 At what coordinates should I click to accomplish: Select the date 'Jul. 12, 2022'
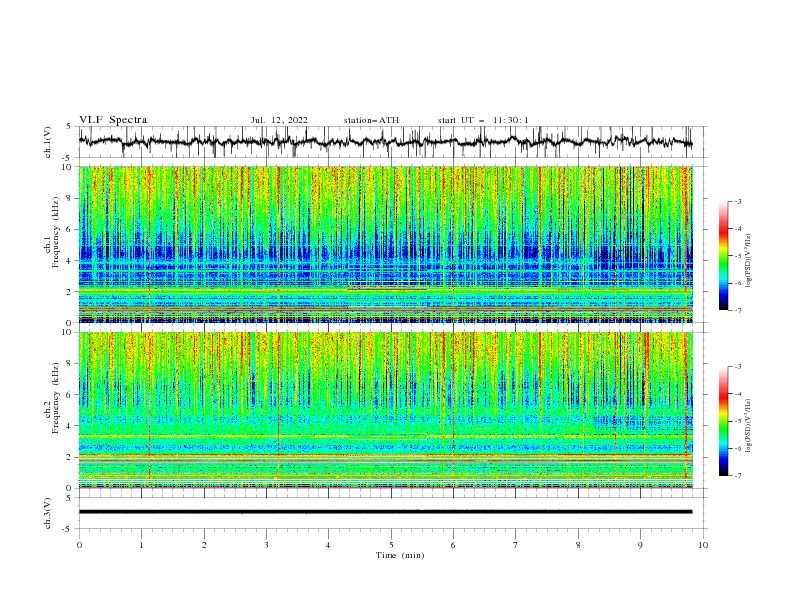click(x=279, y=120)
